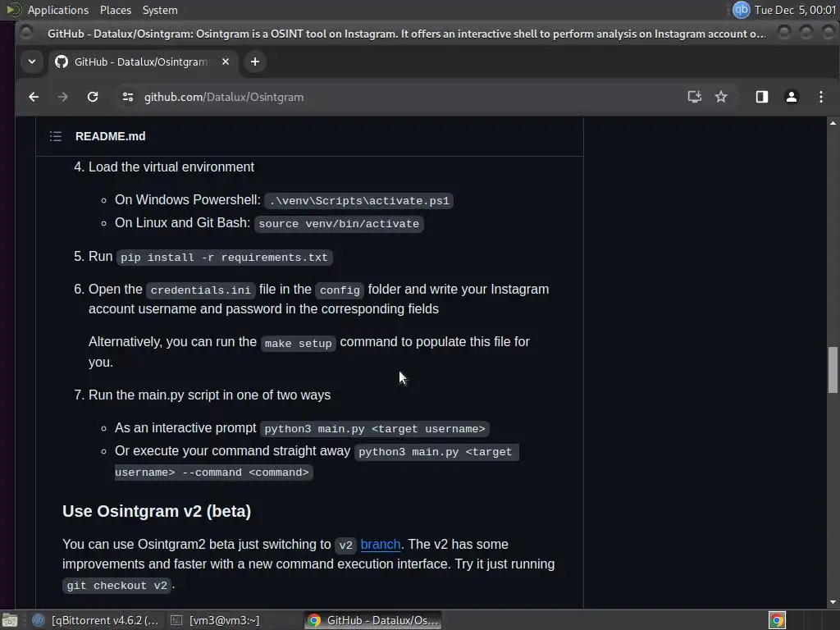The height and width of the screenshot is (630, 840).
Task: Click the github.com/Datalux/Osintgram address bar
Action: tap(224, 97)
